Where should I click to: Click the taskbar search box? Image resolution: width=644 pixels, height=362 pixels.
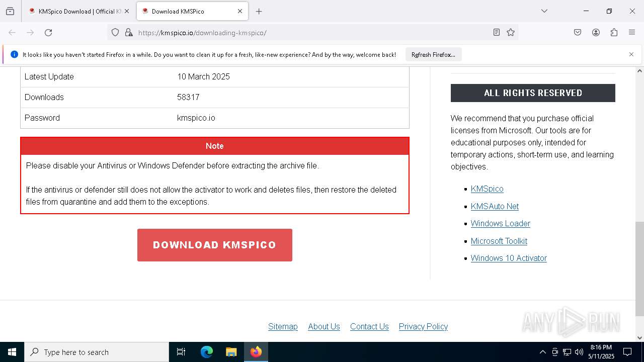[x=97, y=352]
